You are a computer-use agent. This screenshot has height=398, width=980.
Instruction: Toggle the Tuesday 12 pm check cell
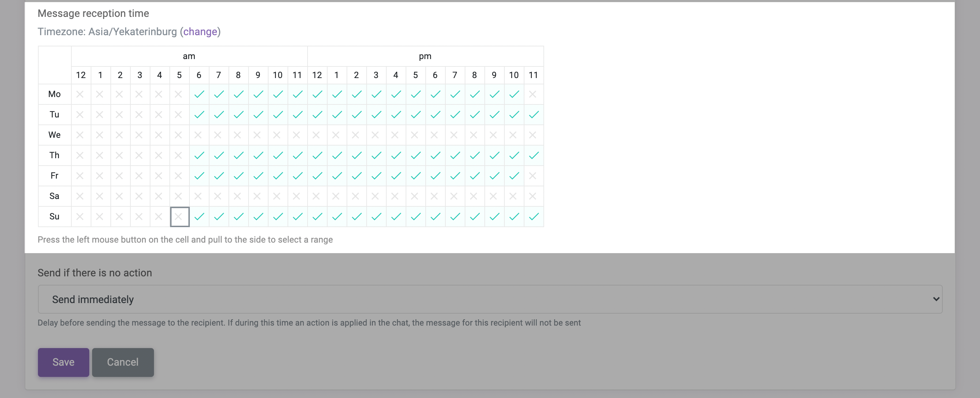pyautogui.click(x=317, y=115)
